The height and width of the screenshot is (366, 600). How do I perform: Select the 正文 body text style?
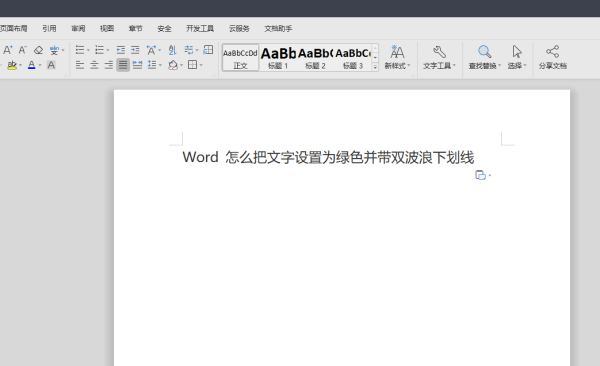click(x=240, y=58)
